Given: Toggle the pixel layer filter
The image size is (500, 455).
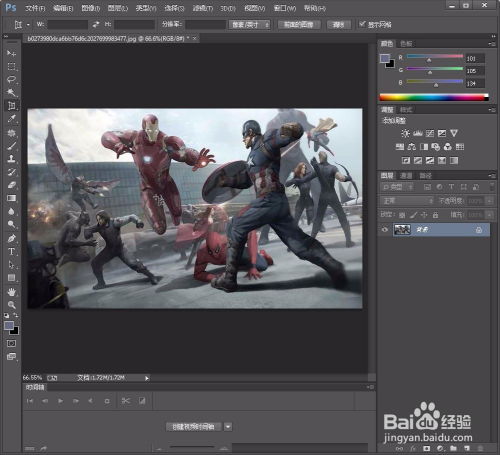Looking at the screenshot, I should click(427, 187).
